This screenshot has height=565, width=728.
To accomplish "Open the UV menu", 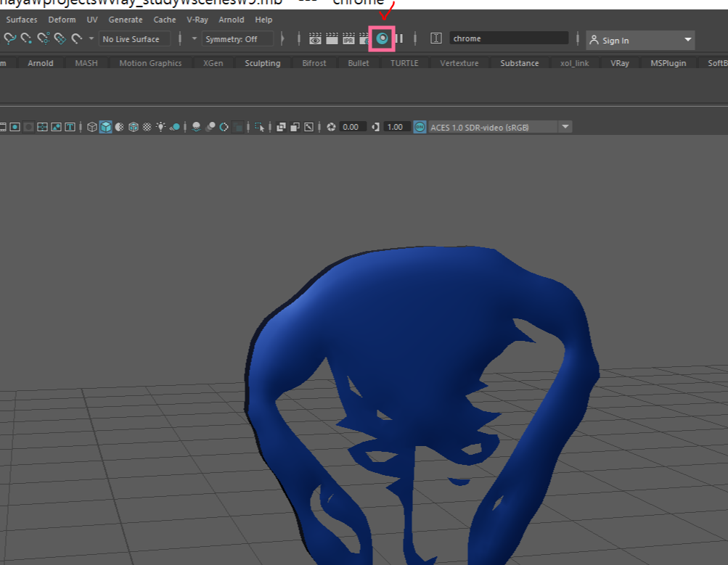I will point(92,20).
